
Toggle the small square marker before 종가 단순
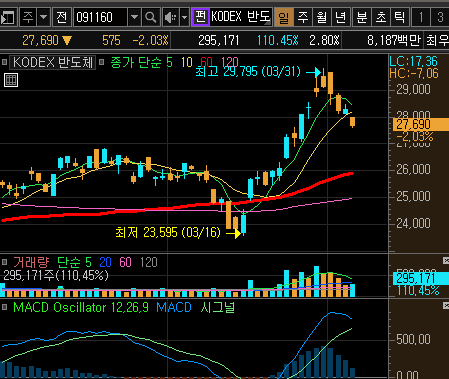(102, 62)
